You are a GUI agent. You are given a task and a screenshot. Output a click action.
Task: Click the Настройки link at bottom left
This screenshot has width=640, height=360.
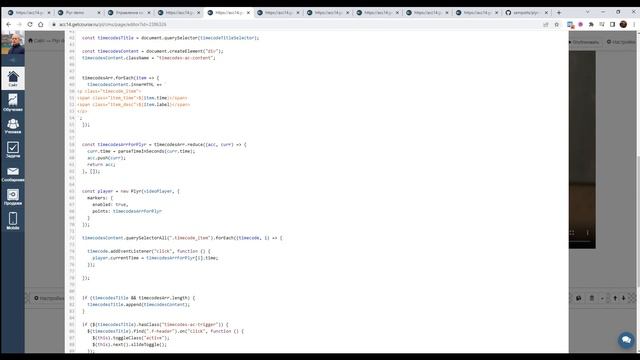(49, 298)
